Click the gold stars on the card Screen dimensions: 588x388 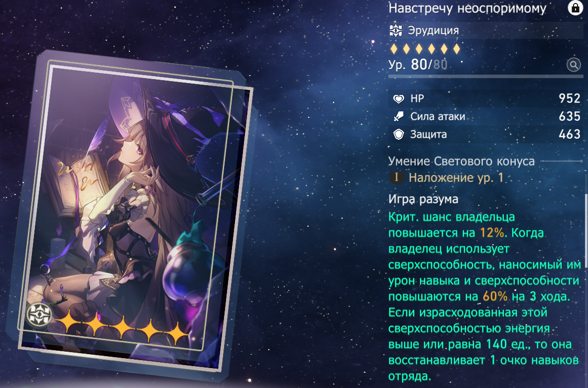[x=122, y=331]
